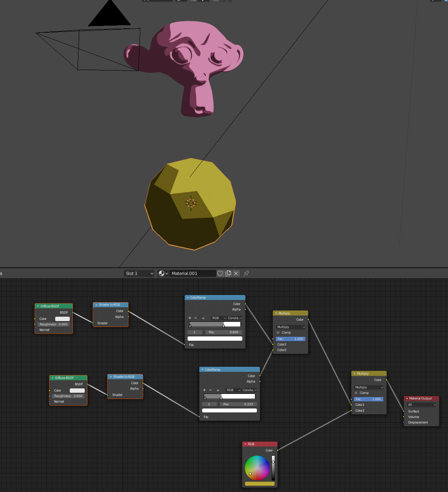Click the color wheel in the RGB node
This screenshot has height=492, width=448.
pos(257,468)
